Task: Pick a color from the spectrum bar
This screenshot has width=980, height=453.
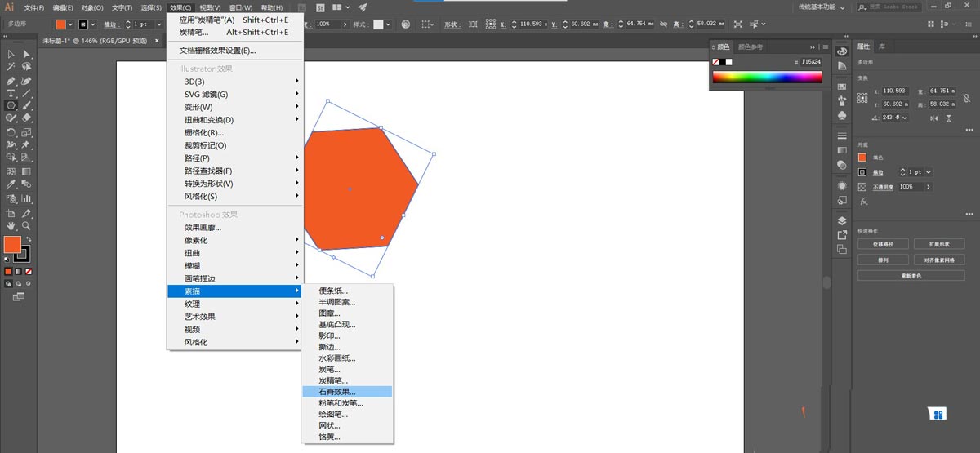Action: click(767, 78)
